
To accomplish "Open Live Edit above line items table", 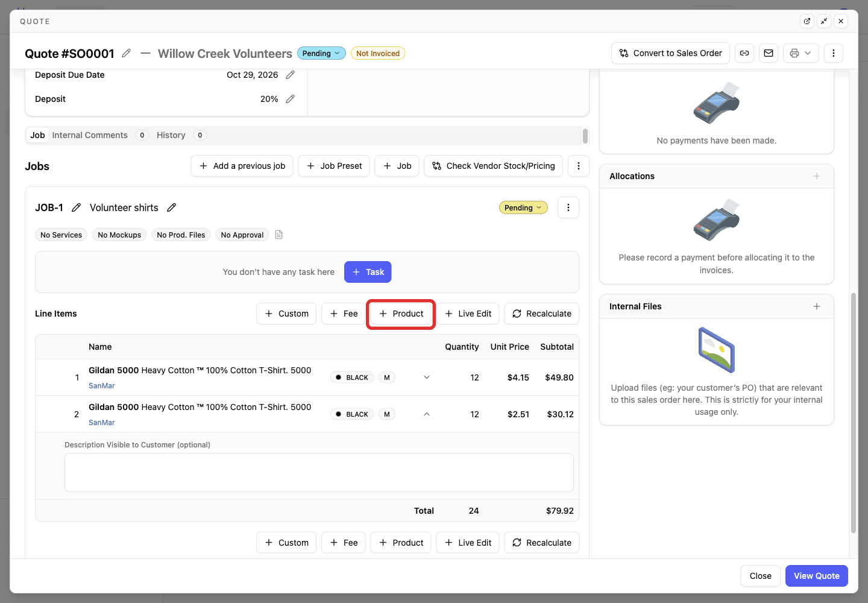I will pos(468,314).
